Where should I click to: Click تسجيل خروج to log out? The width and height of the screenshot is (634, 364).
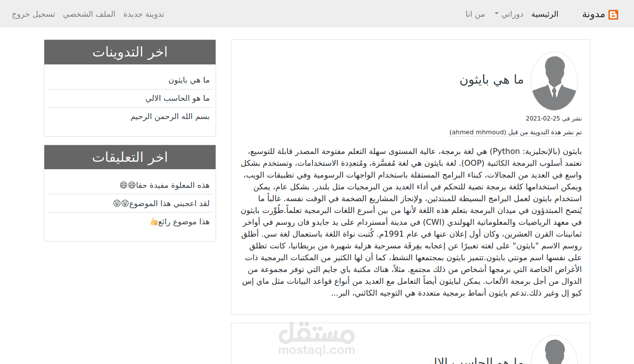coord(33,14)
